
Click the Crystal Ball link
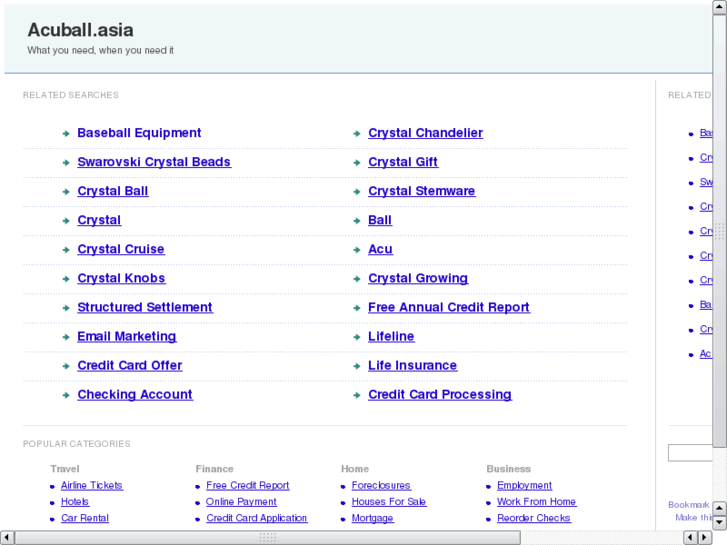[x=113, y=192]
